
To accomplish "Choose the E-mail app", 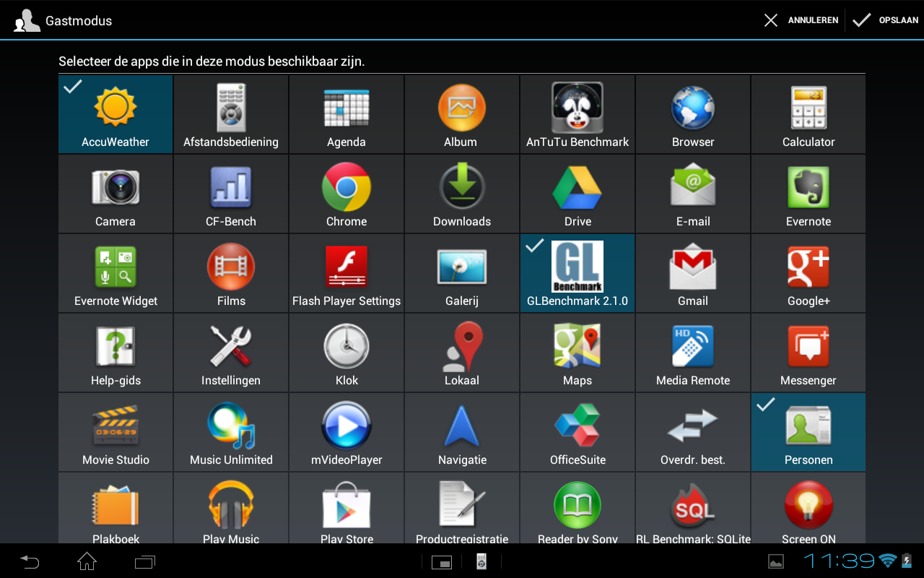I will pos(693,194).
